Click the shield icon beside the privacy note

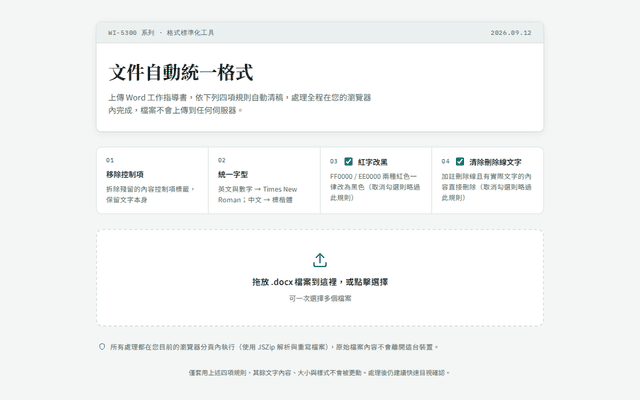pos(102,347)
